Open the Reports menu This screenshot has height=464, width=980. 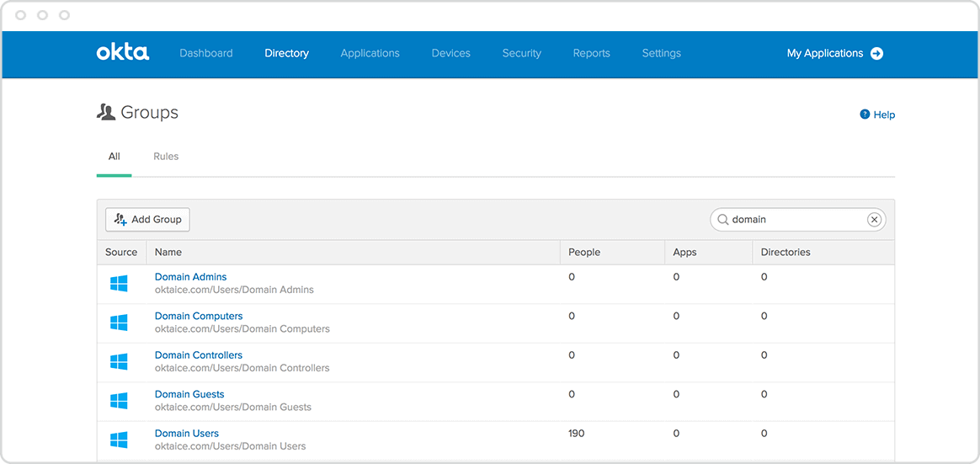coord(591,53)
